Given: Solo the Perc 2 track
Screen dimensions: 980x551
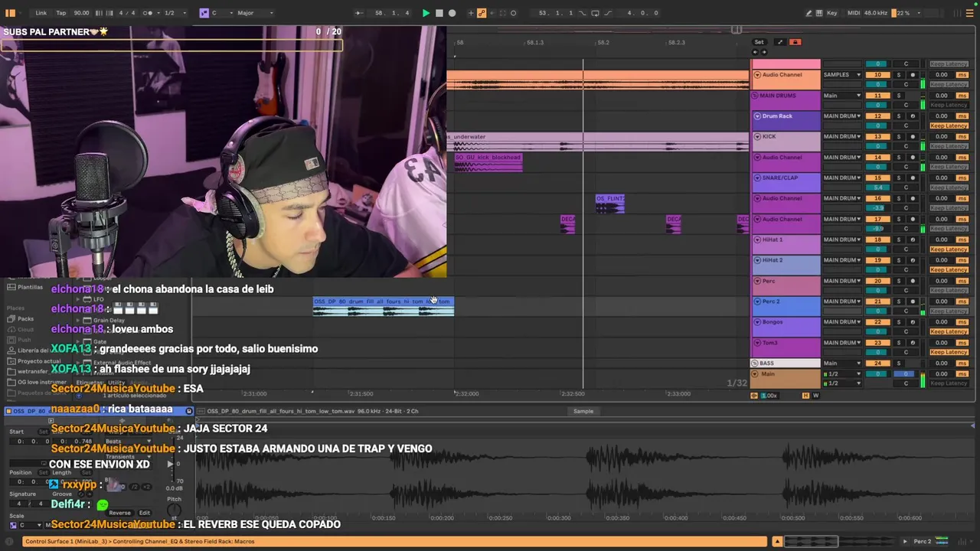Looking at the screenshot, I should (899, 302).
